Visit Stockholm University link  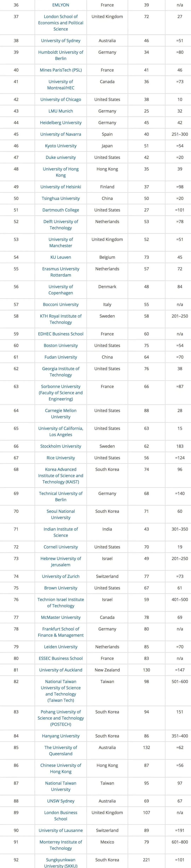60,446
